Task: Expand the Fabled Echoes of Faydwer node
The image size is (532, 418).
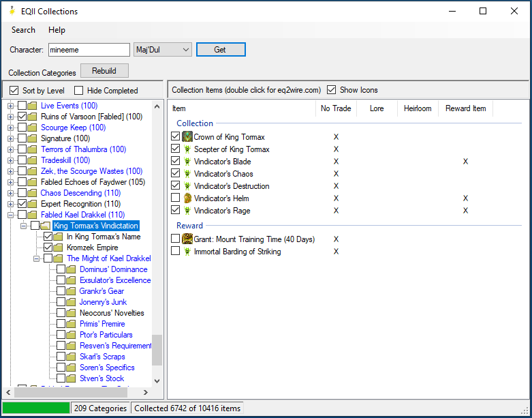Action: click(10, 182)
